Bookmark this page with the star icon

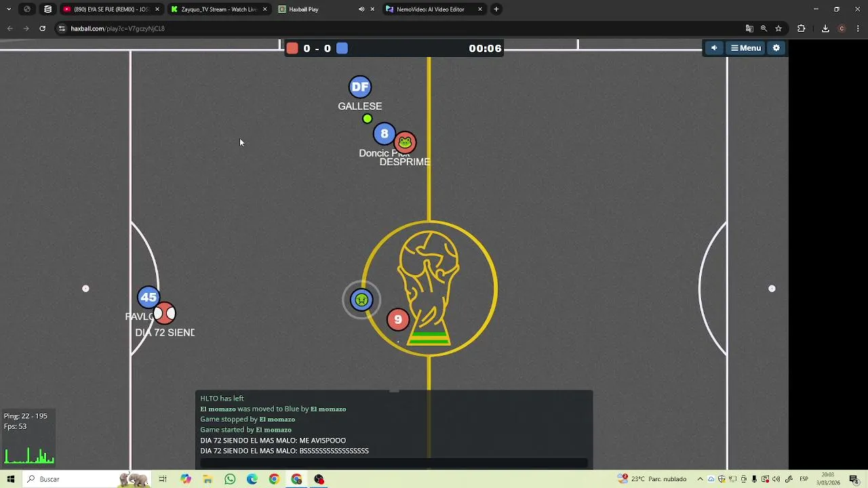[x=778, y=28]
